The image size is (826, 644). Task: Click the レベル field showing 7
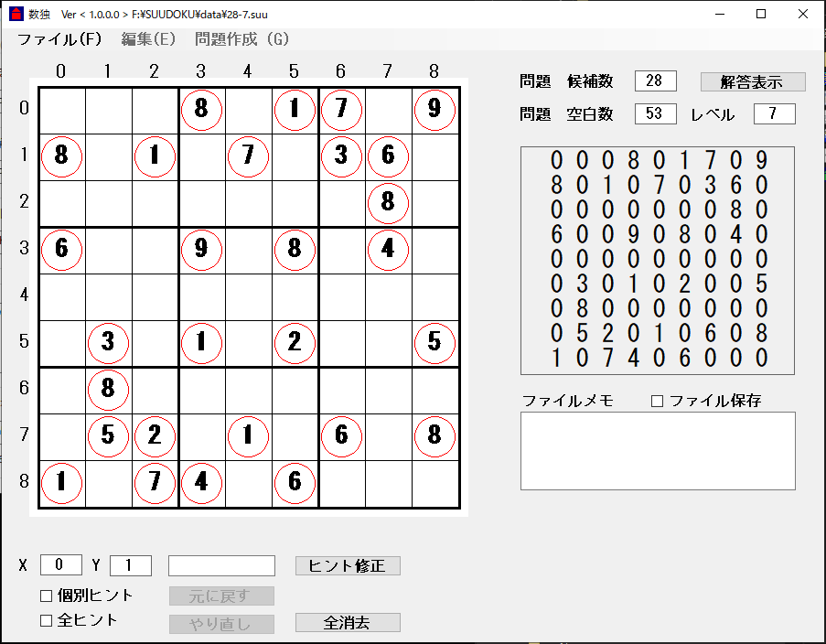pos(775,113)
